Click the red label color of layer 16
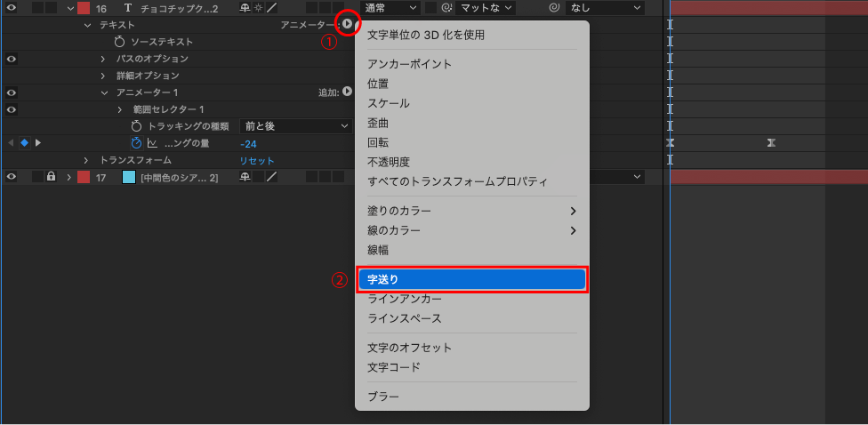This screenshot has height=425, width=868. click(x=84, y=8)
